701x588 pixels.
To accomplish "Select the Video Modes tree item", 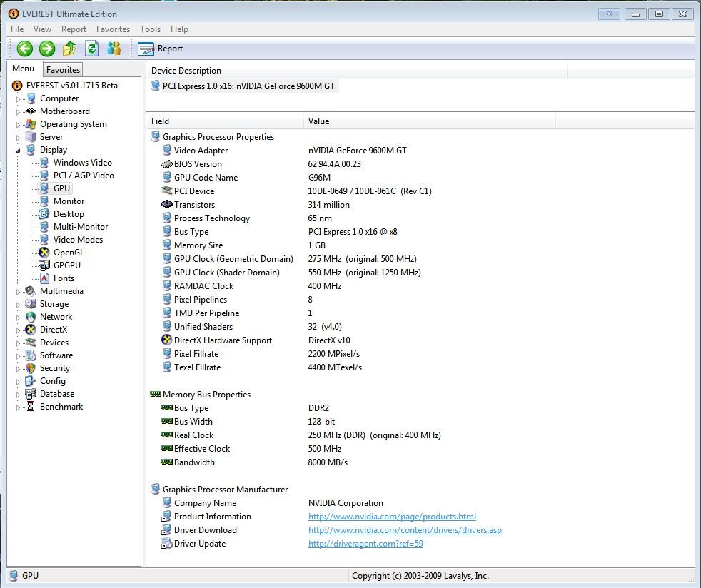I will click(x=79, y=240).
